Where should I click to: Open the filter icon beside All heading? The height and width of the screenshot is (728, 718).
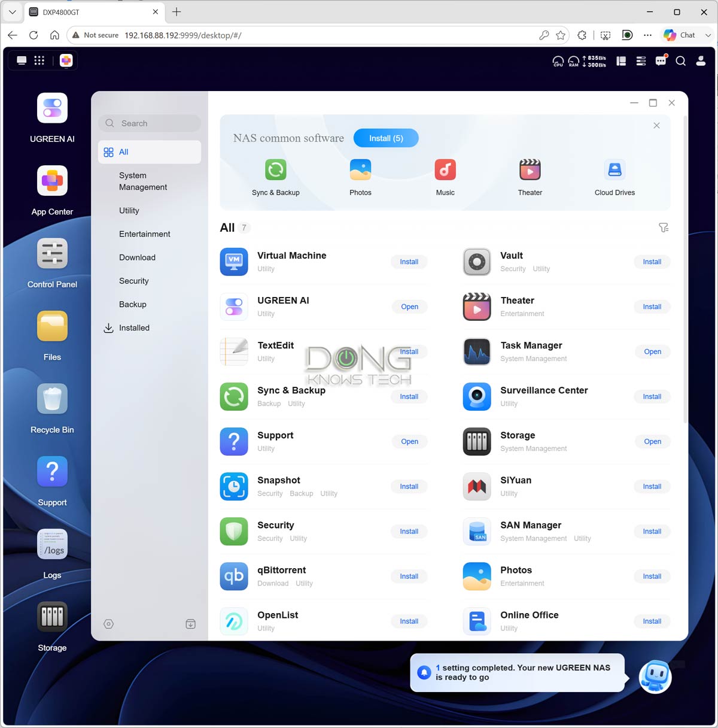664,227
